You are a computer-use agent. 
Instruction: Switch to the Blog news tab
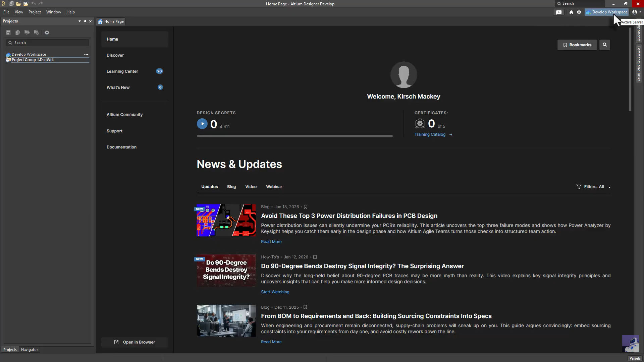tap(231, 187)
